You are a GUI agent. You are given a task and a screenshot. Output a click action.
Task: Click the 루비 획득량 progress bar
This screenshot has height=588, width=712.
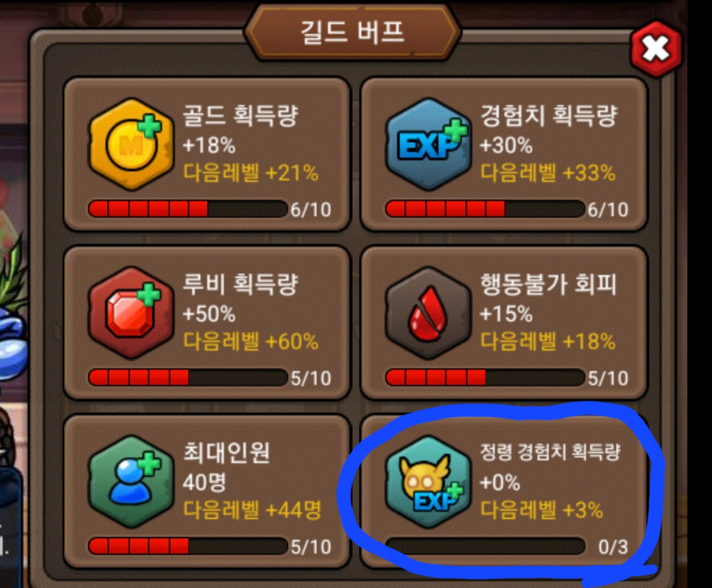tap(188, 377)
